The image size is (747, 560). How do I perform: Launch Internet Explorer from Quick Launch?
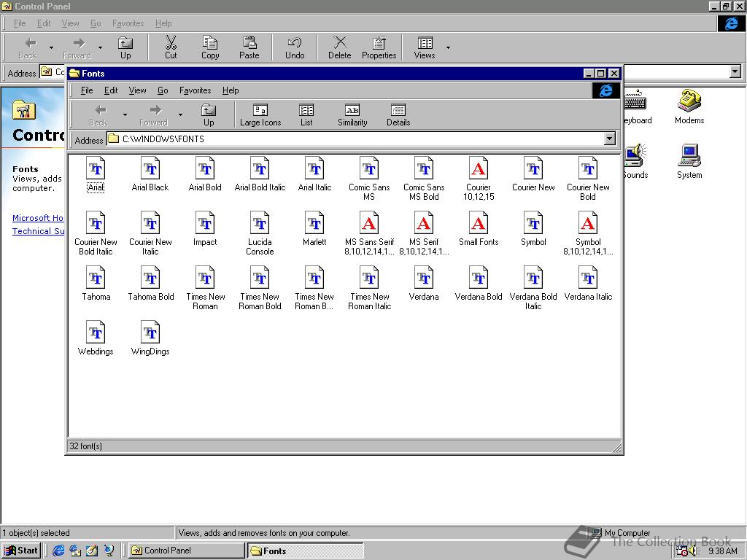pos(58,551)
